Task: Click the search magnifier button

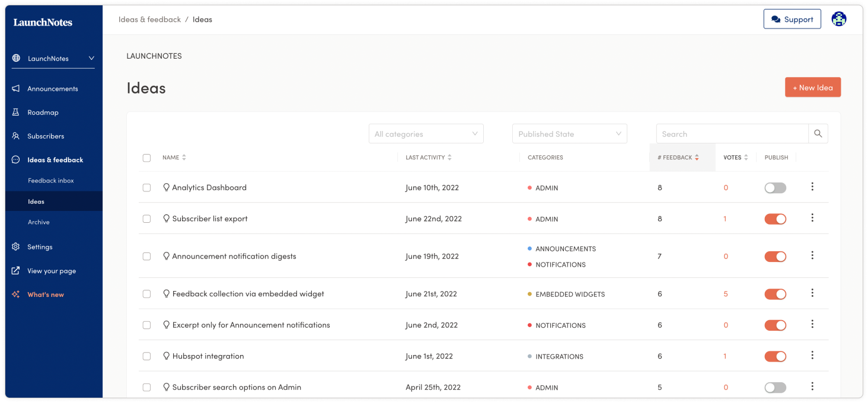Action: (x=818, y=134)
